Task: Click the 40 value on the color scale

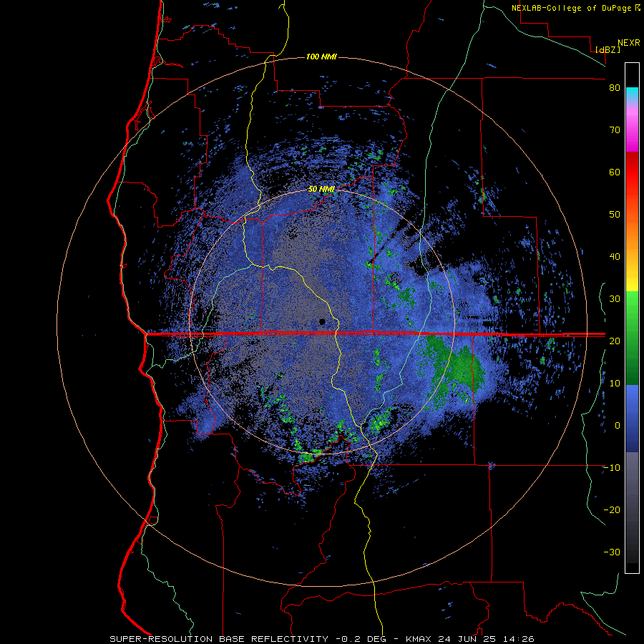Action: coord(615,257)
